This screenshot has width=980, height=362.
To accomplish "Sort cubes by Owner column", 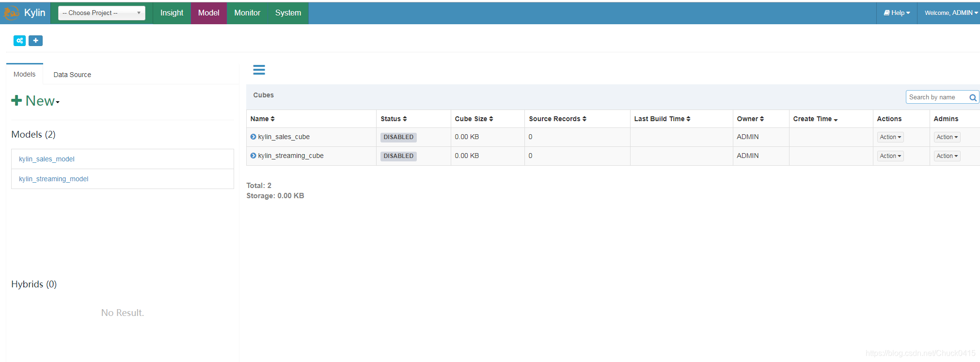I will click(750, 119).
